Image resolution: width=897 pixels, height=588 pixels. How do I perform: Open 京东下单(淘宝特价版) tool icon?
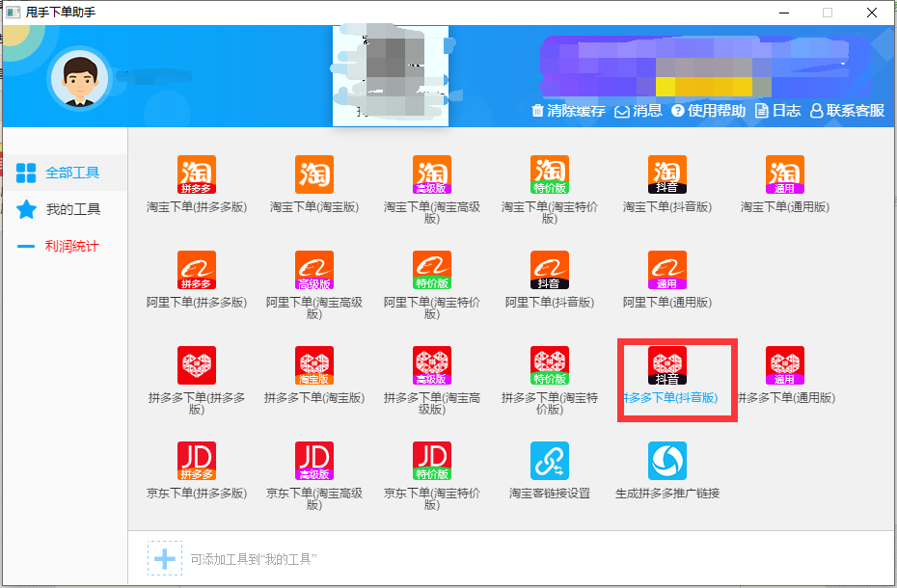432,461
